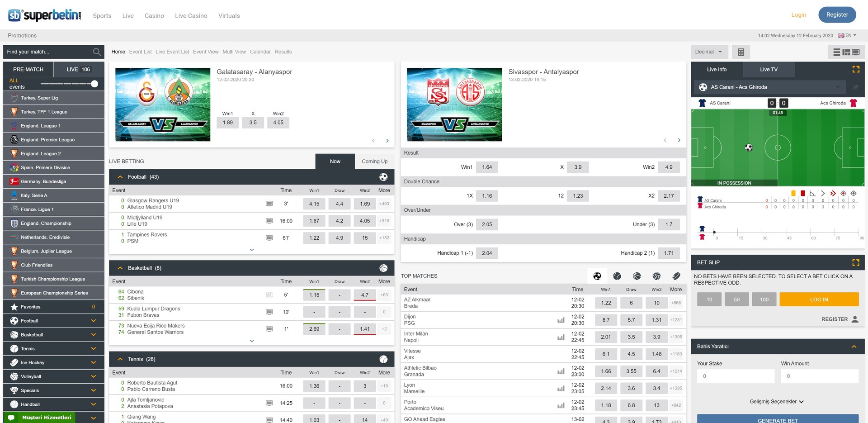The height and width of the screenshot is (423, 868).
Task: Collapse the Football (43) live section
Action: coord(120,177)
